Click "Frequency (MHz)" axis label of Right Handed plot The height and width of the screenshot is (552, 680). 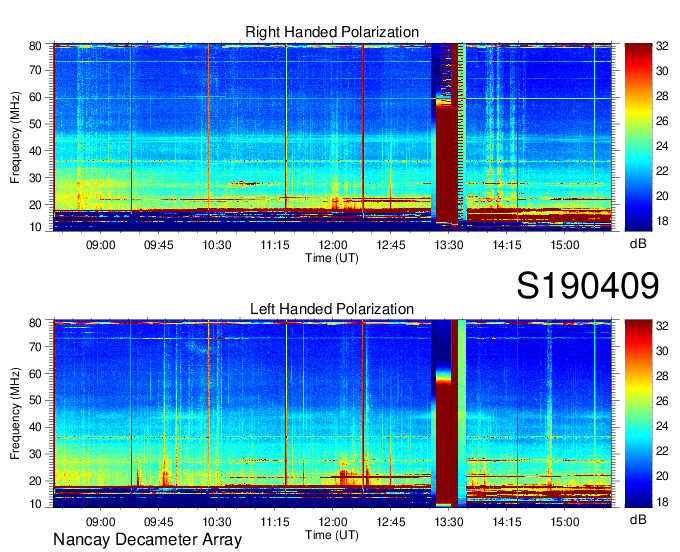tap(15, 137)
